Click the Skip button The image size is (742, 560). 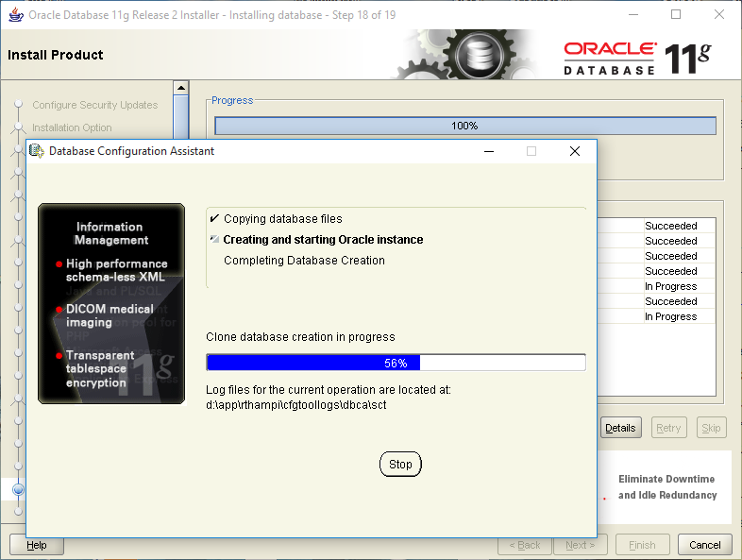[x=711, y=428]
